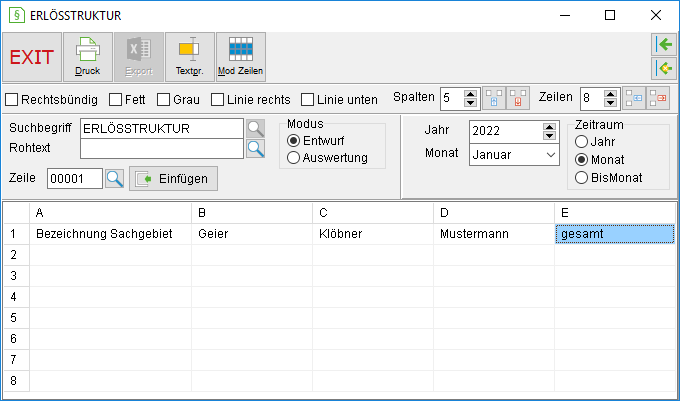Click the magnifier beside Zeile 00001
This screenshot has width=680, height=401.
point(114,179)
